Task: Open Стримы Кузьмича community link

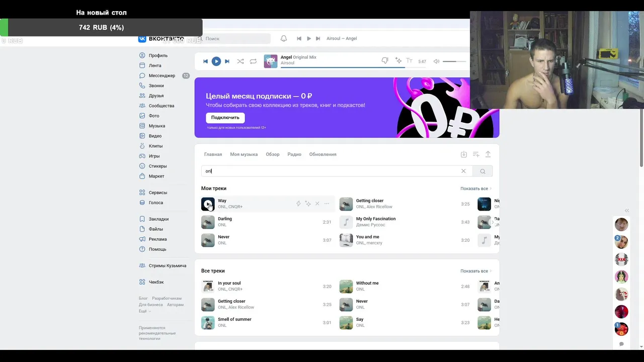Action: pos(168,265)
